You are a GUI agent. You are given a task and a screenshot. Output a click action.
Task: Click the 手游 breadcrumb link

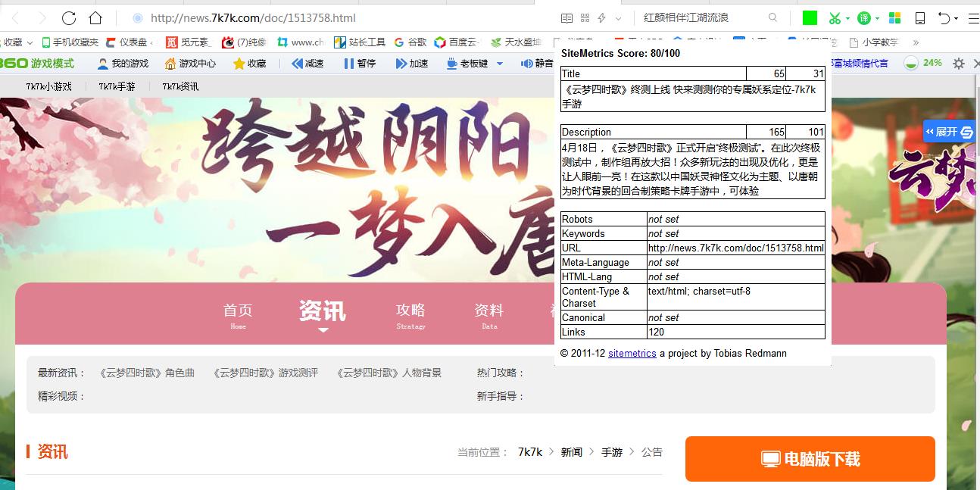tap(612, 452)
